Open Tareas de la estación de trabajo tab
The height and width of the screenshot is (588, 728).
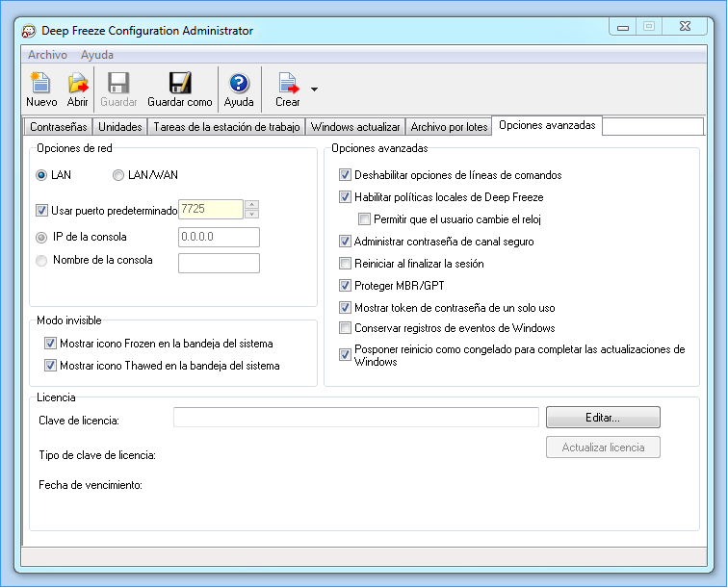[226, 127]
